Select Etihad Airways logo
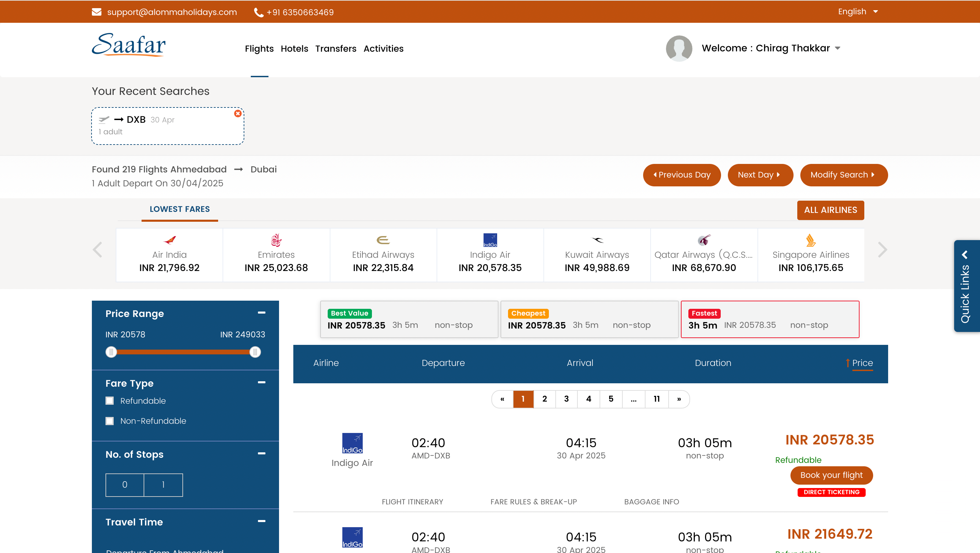The height and width of the screenshot is (553, 980). (383, 240)
